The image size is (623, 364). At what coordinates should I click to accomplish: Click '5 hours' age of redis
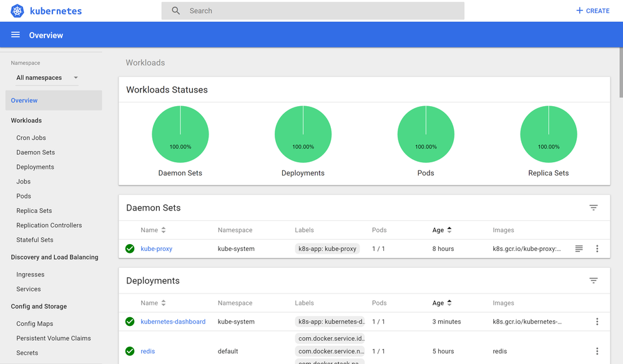pyautogui.click(x=443, y=352)
